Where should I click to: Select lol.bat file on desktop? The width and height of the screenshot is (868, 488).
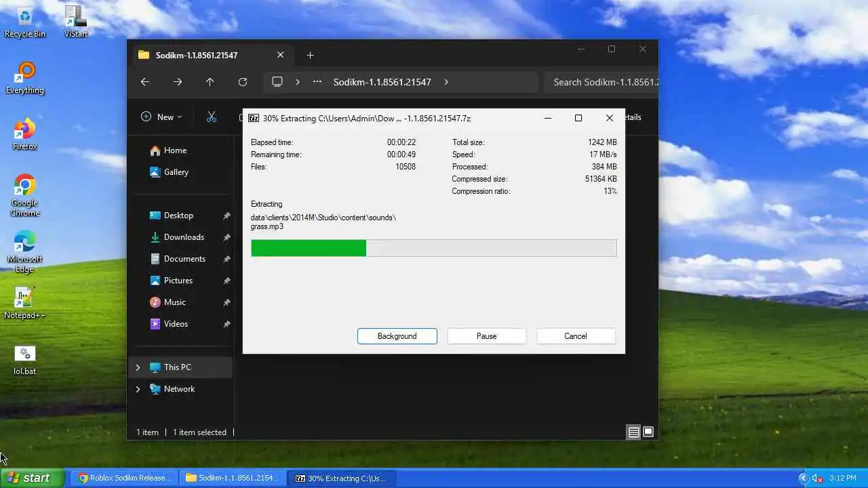pyautogui.click(x=25, y=360)
